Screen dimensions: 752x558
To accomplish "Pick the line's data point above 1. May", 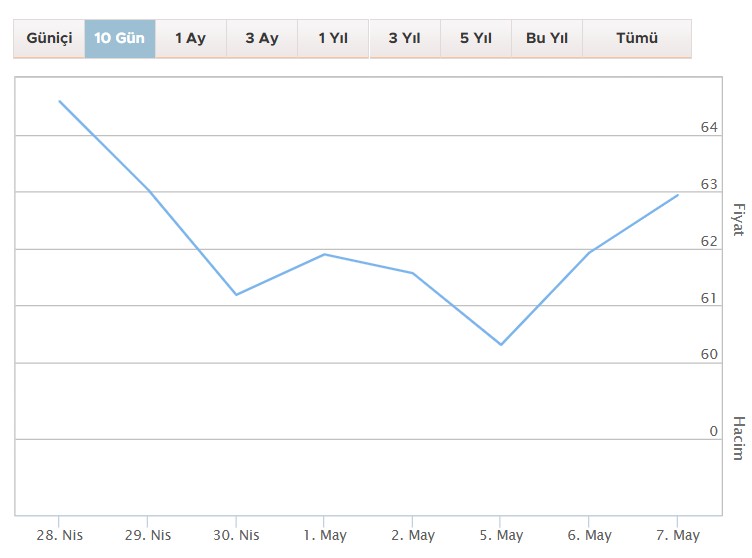I will click(x=324, y=254).
